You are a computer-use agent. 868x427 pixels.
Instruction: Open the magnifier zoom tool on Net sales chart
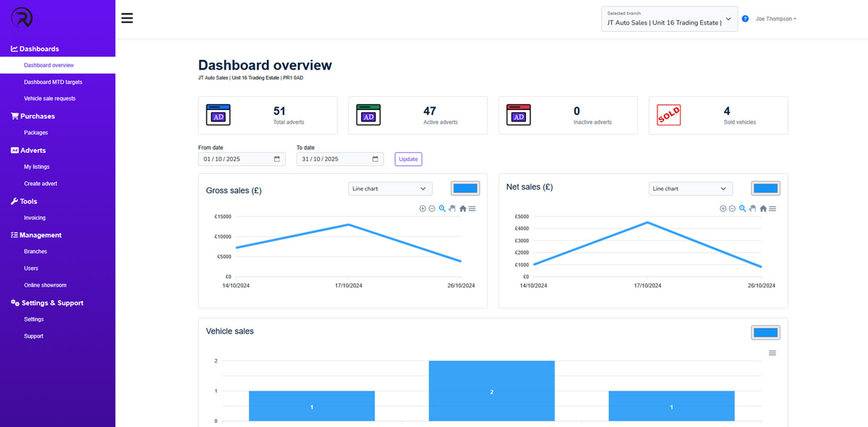[x=742, y=208]
